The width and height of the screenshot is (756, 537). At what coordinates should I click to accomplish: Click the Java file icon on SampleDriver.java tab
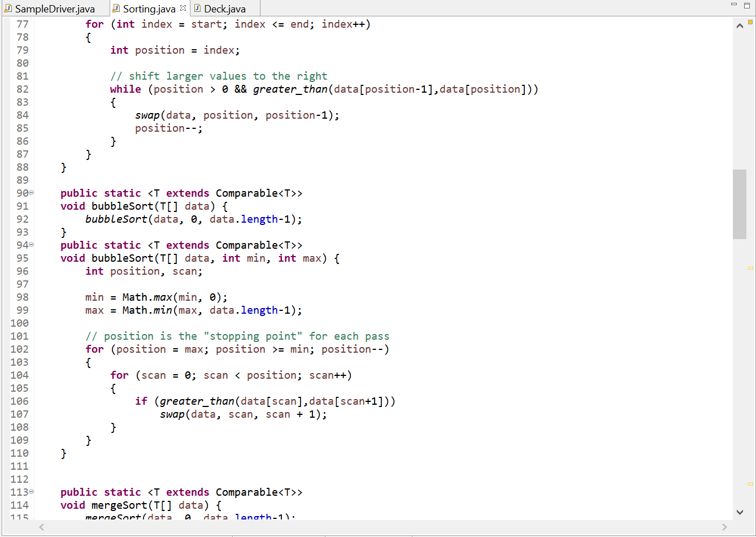pyautogui.click(x=8, y=8)
